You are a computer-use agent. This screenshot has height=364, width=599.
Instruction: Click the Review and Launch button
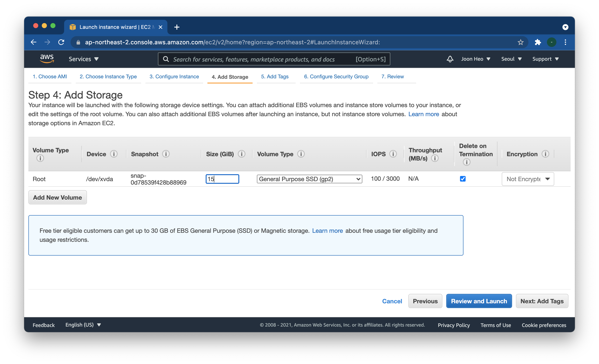pyautogui.click(x=479, y=301)
